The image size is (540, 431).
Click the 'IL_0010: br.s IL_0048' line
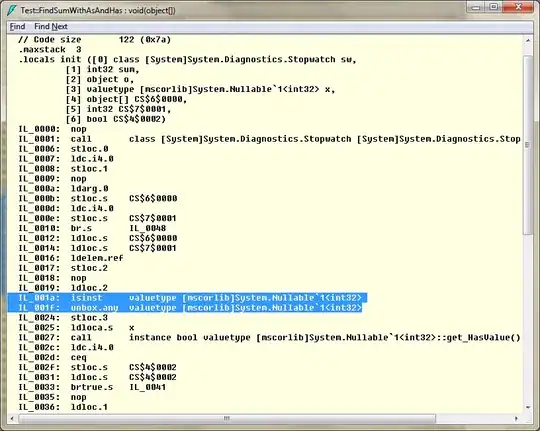pyautogui.click(x=92, y=228)
